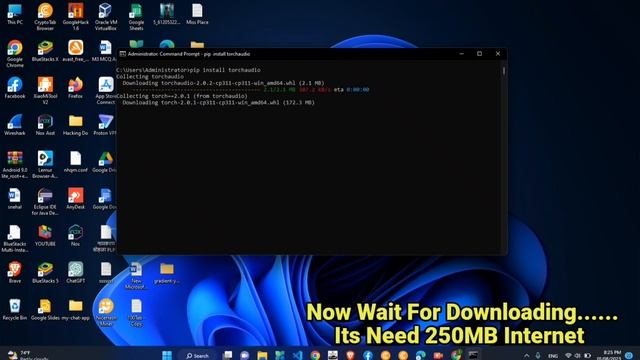Select the Android 9.0 archive file
This screenshot has width=640, height=360.
[15, 164]
